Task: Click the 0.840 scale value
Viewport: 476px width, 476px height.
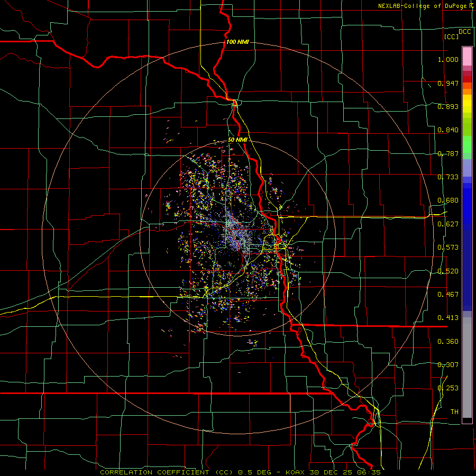Action: 448,130
